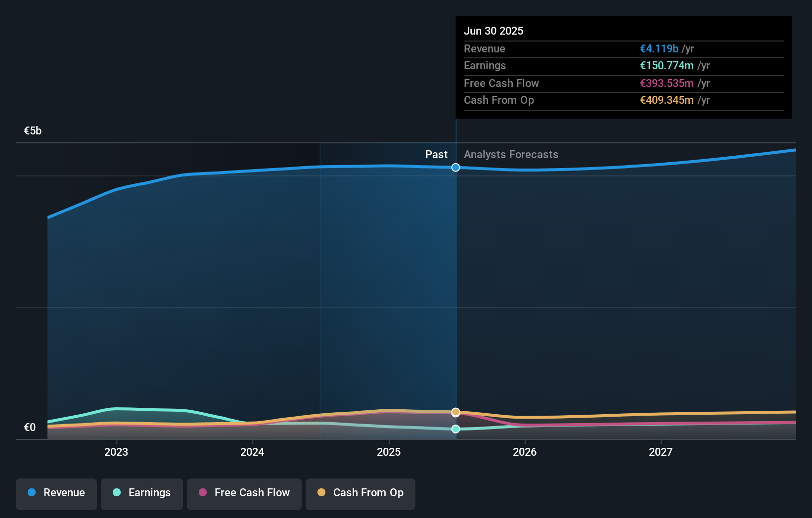812x518 pixels.
Task: Click the blue Revenue value in the tooltip
Action: 659,48
